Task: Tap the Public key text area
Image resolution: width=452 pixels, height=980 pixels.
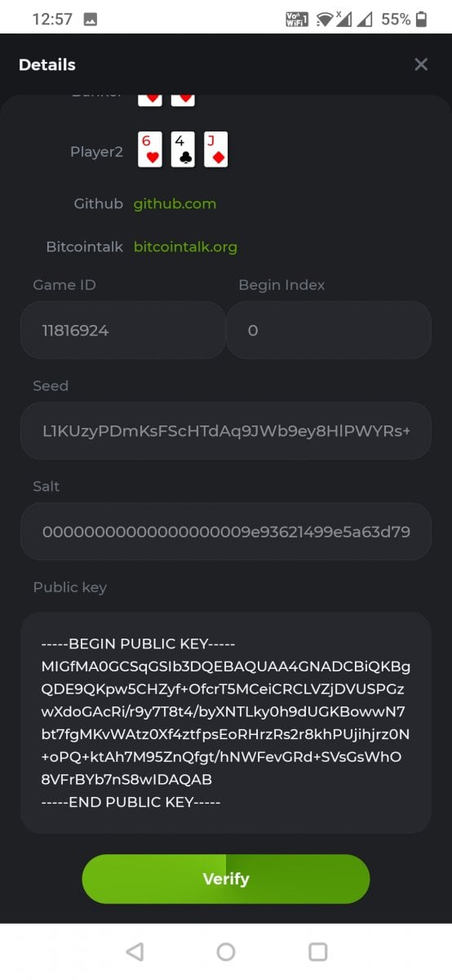Action: 226,723
